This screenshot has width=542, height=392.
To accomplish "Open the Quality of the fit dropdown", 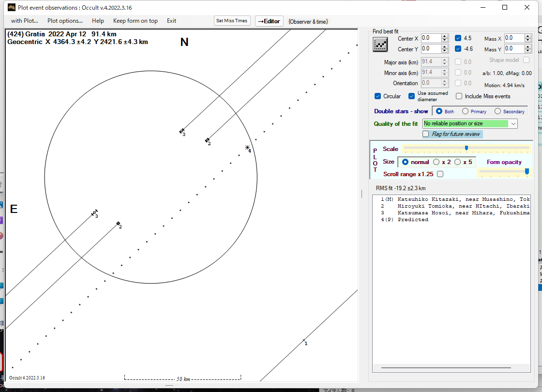I will [513, 124].
